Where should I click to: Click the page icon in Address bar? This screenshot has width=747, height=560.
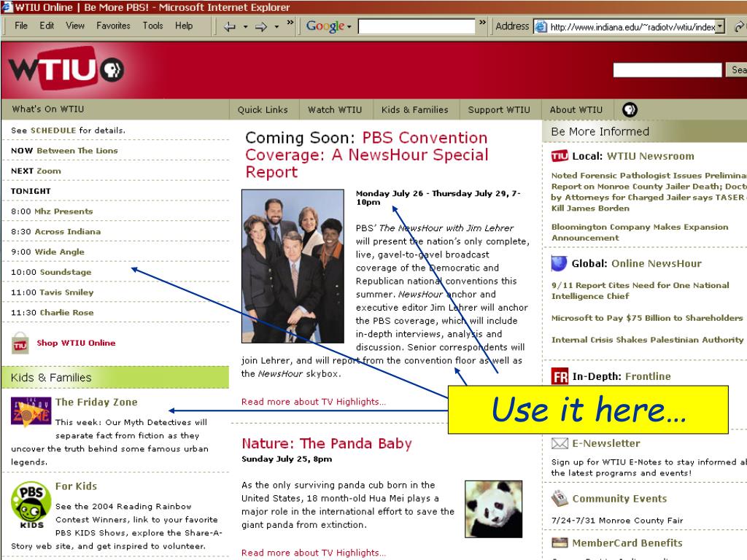541,27
